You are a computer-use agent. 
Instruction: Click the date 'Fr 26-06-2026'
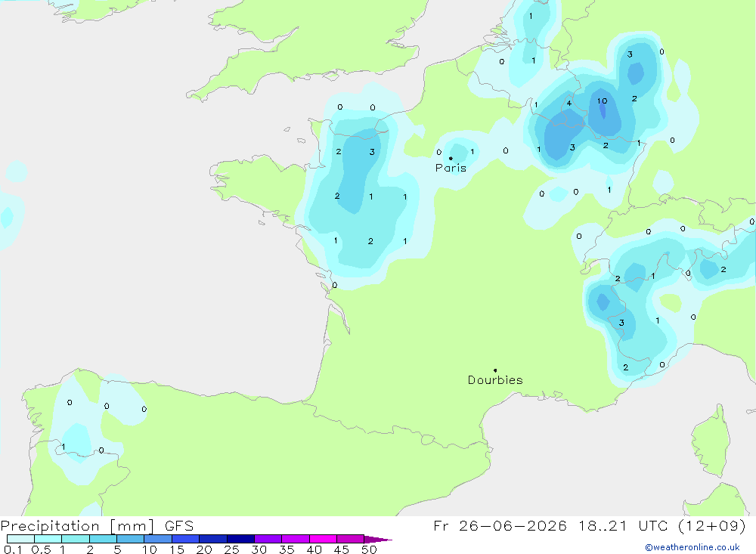[500, 525]
